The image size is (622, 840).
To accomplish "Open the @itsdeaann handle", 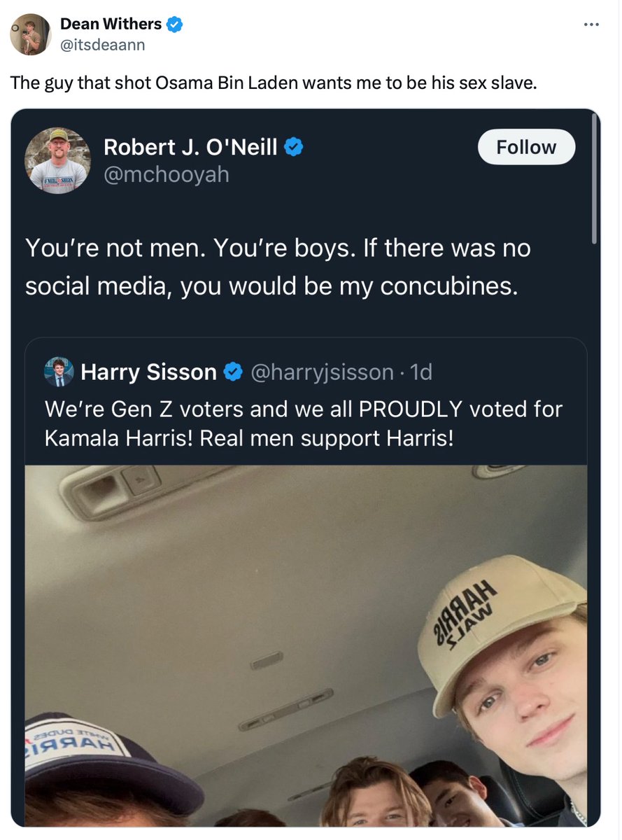I will click(104, 44).
